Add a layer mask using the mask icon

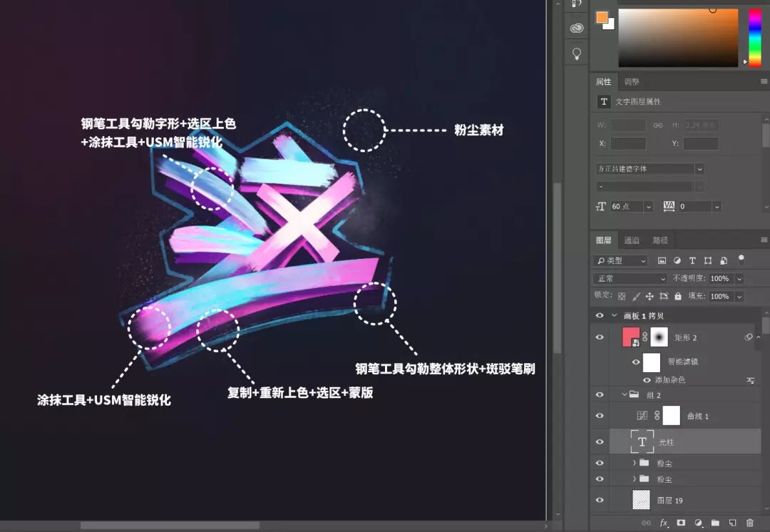click(x=681, y=523)
